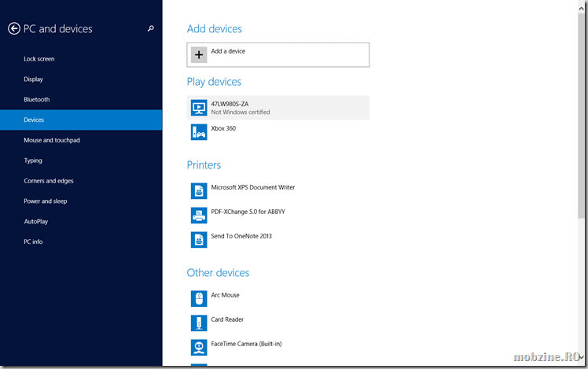The width and height of the screenshot is (588, 369).
Task: Click the Xbox 360 console icon
Action: pos(199,132)
